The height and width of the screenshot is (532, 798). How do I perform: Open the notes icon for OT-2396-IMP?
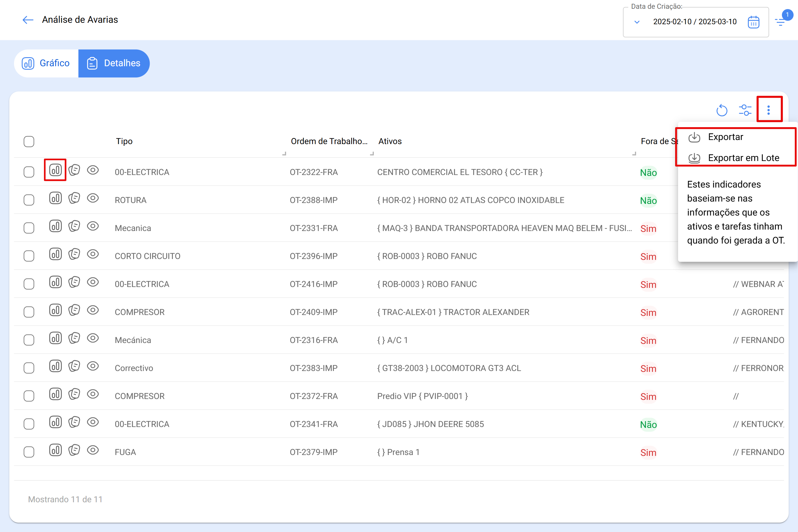(x=74, y=254)
